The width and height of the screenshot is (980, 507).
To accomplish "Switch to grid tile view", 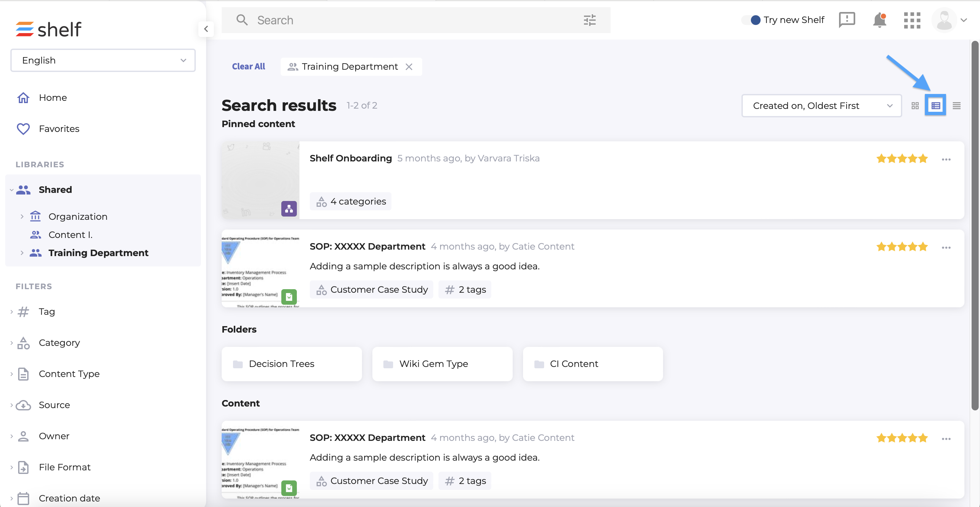I will pyautogui.click(x=915, y=106).
